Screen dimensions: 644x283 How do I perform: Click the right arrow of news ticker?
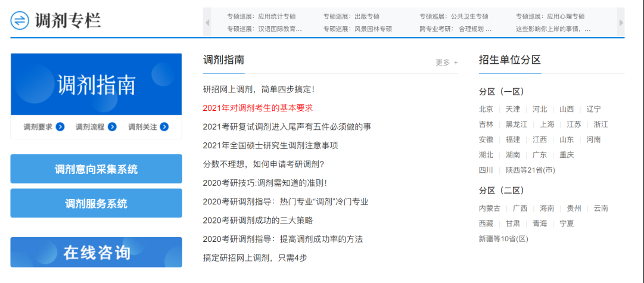621,23
